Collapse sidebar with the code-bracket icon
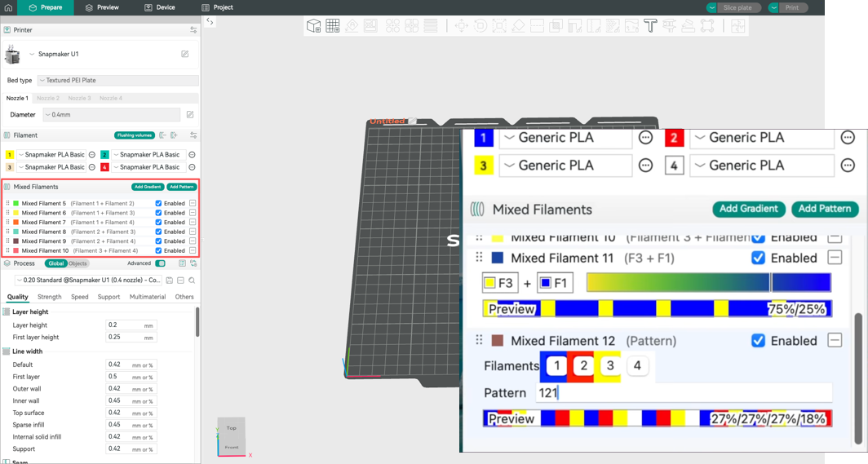This screenshot has width=868, height=464. coord(210,21)
